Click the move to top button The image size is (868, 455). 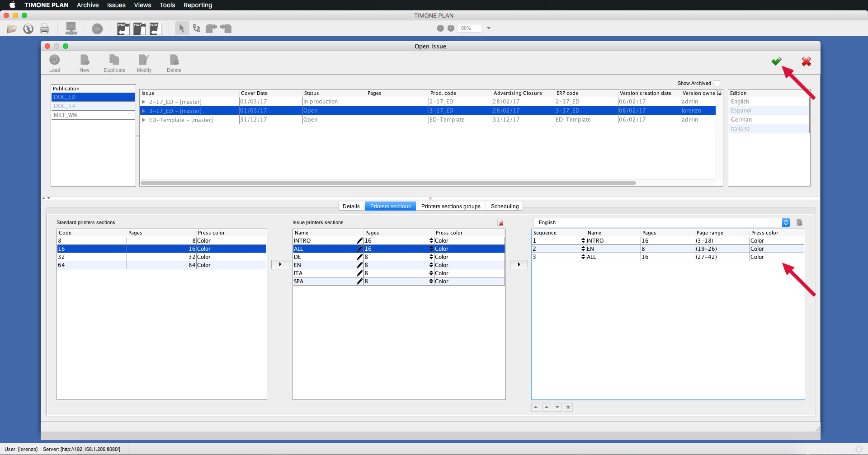536,407
